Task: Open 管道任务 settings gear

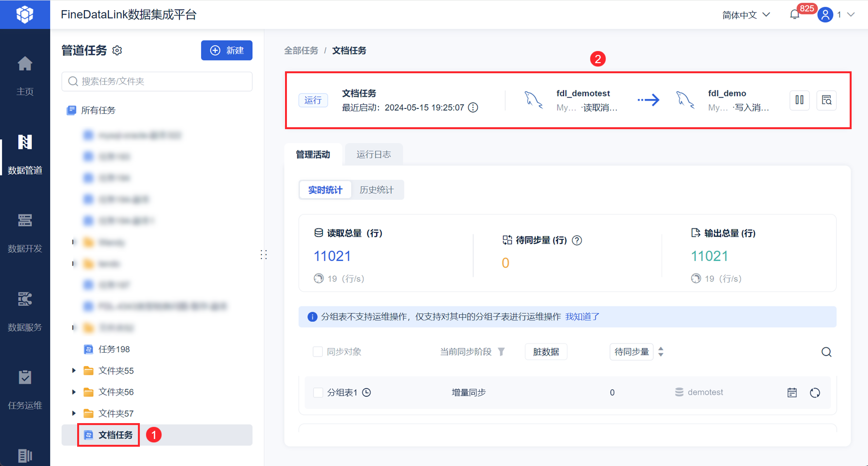Action: (117, 51)
